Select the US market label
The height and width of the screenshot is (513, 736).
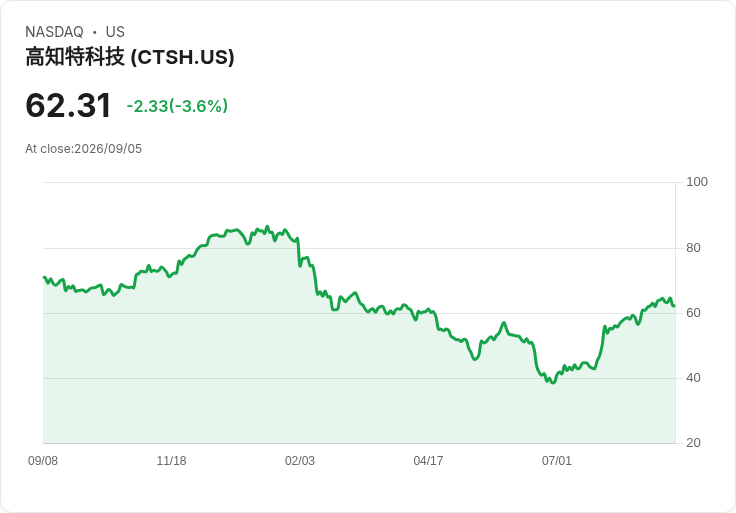[115, 31]
